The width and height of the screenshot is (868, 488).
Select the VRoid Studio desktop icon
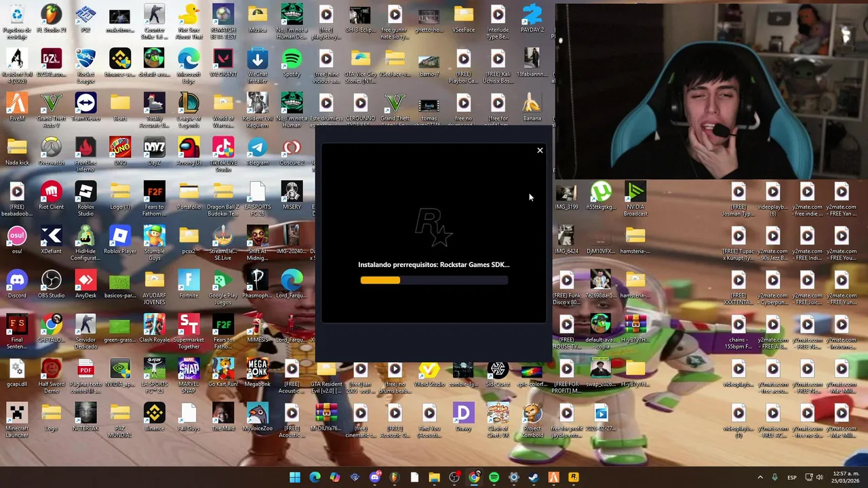pyautogui.click(x=429, y=373)
